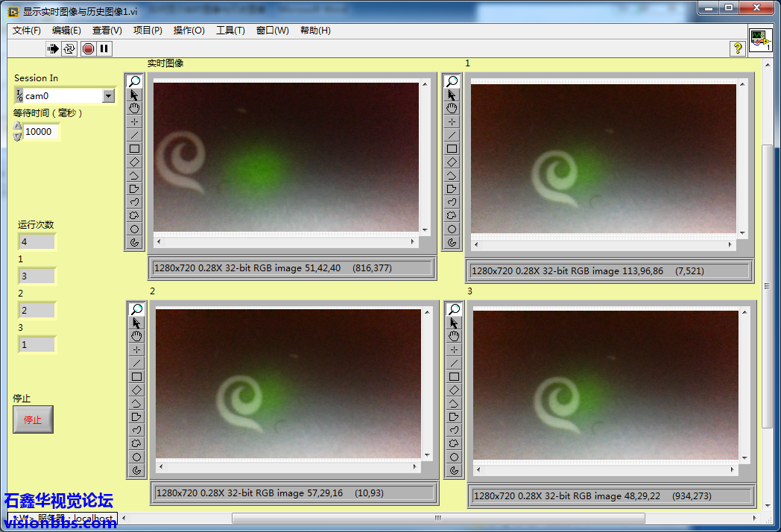The image size is (781, 532).
Task: Select the line tool beside 实时图像 display
Action: (x=135, y=135)
